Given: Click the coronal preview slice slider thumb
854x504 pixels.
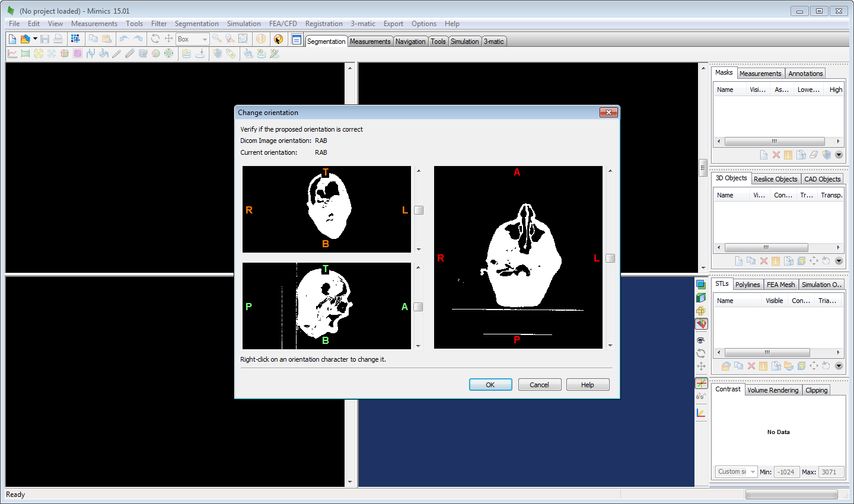Looking at the screenshot, I should pyautogui.click(x=419, y=210).
